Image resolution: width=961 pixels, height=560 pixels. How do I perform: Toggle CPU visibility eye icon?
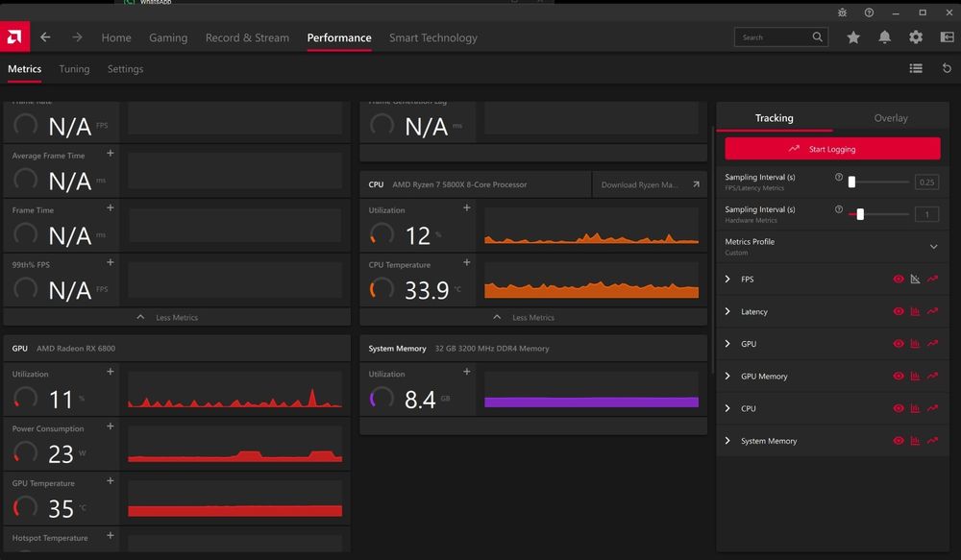point(899,408)
